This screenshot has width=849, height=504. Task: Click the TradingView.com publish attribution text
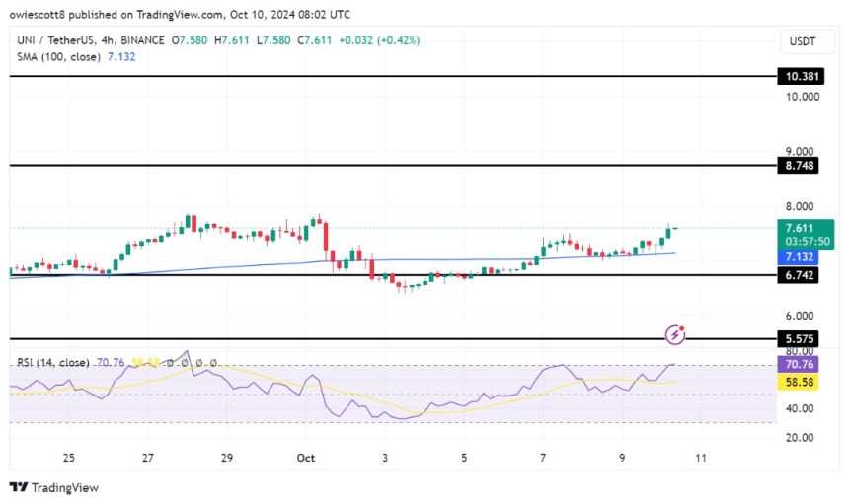[x=180, y=15]
